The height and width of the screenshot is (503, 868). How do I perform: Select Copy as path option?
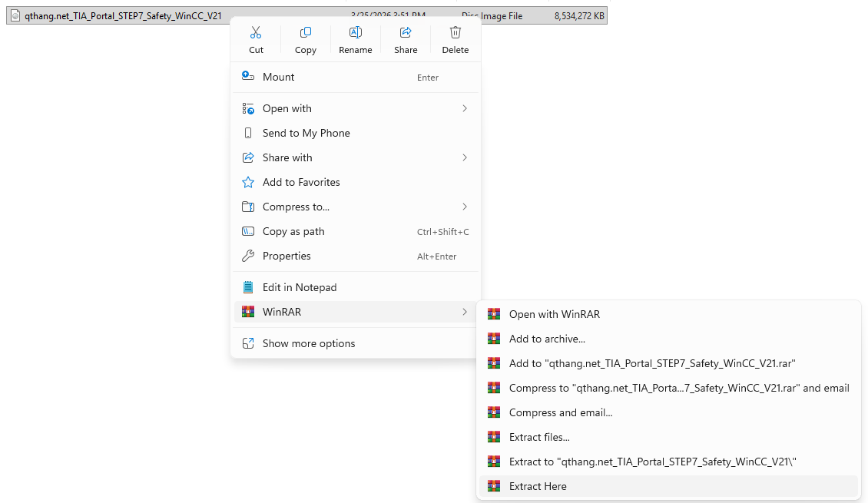(x=293, y=231)
